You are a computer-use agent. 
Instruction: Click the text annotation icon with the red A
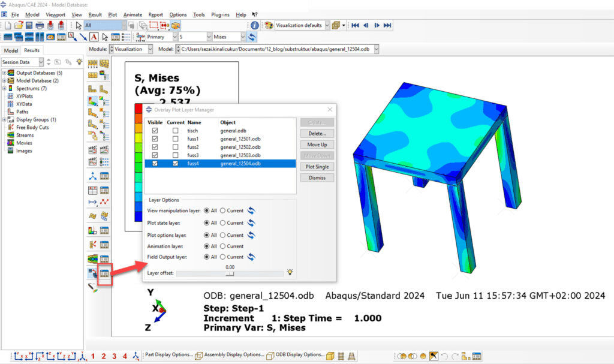(94, 37)
